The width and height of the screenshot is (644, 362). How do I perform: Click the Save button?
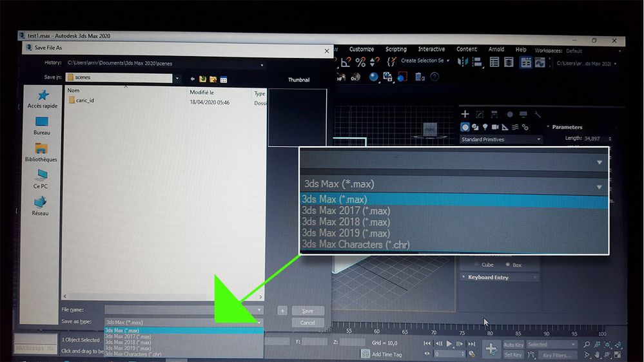pos(307,310)
